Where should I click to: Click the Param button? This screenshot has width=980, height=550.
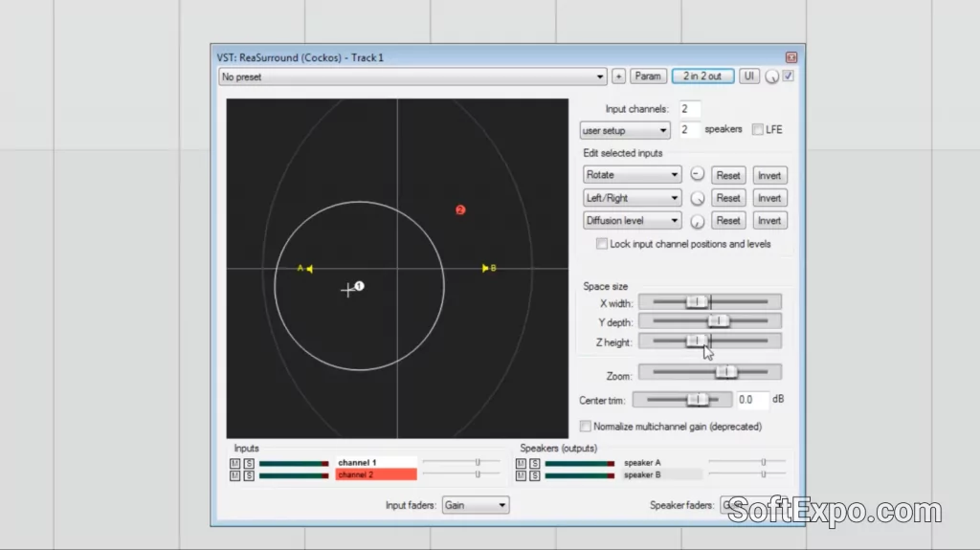tap(648, 77)
